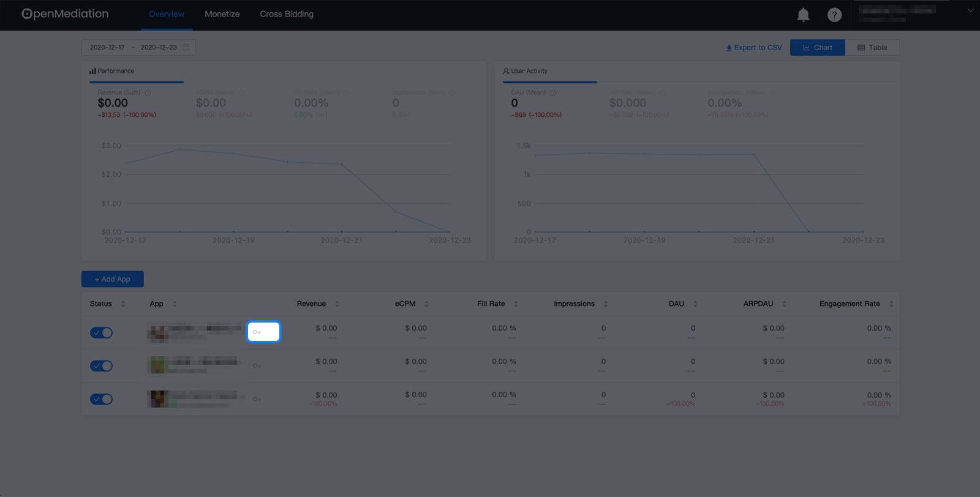Toggle status switch of the third app

[x=101, y=399]
